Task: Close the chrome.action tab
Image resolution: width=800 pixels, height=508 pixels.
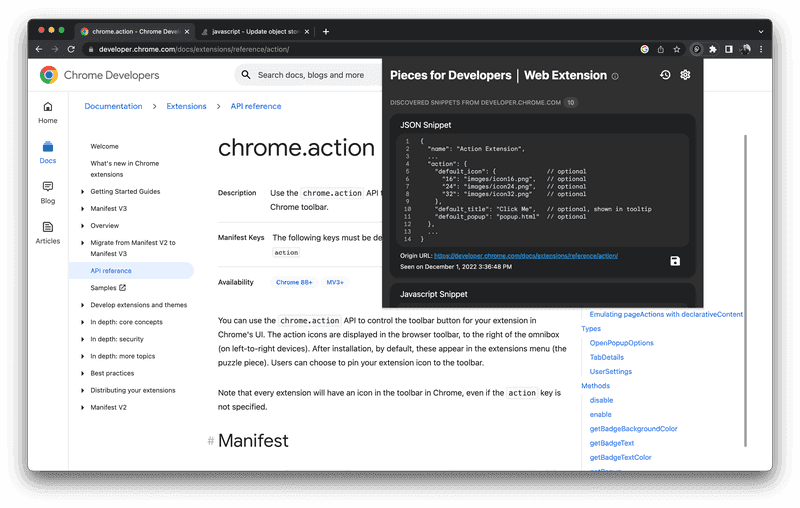Action: tap(187, 32)
